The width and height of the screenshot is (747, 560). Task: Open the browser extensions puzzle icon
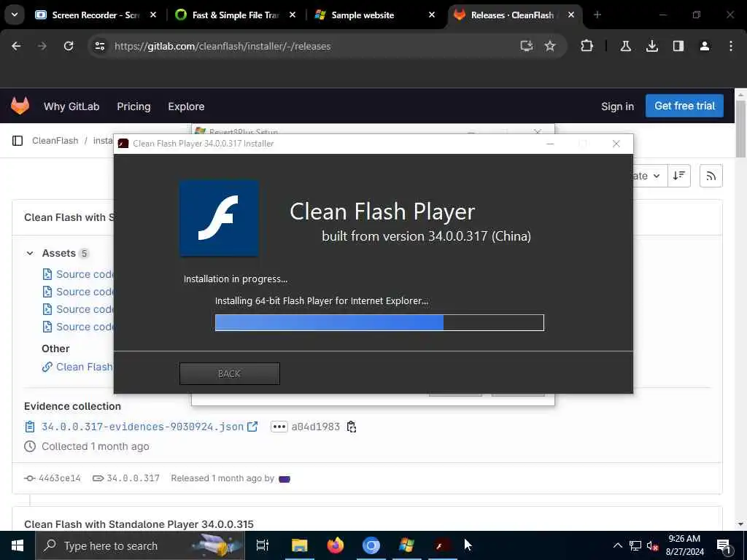(587, 46)
